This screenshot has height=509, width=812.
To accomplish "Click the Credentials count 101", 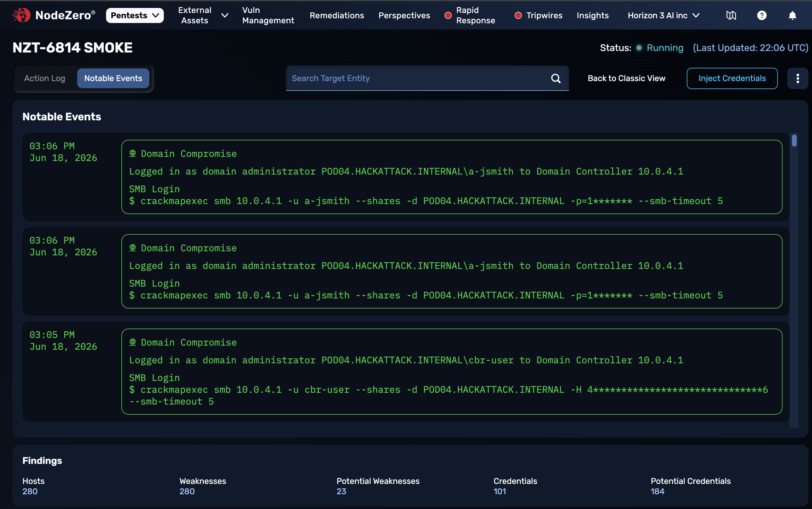I will (500, 491).
